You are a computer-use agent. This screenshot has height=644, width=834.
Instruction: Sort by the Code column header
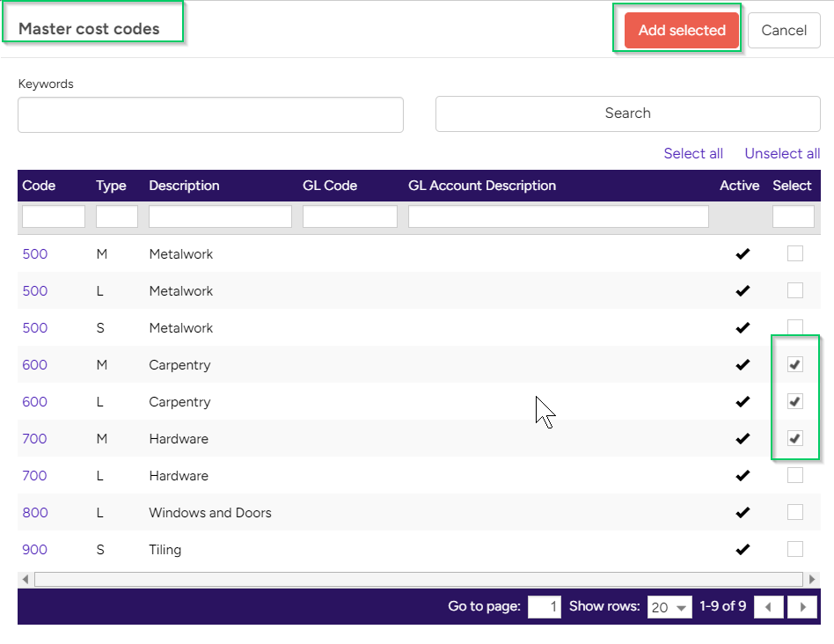pos(39,186)
